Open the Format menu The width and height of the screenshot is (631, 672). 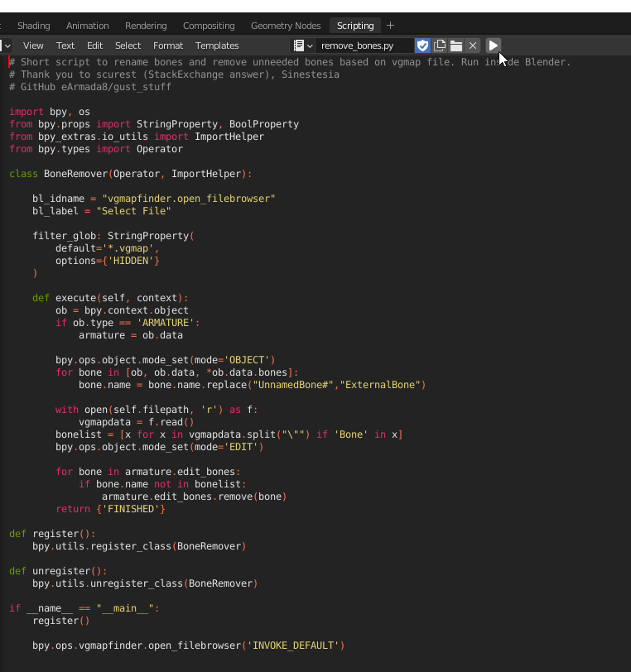[x=168, y=46]
